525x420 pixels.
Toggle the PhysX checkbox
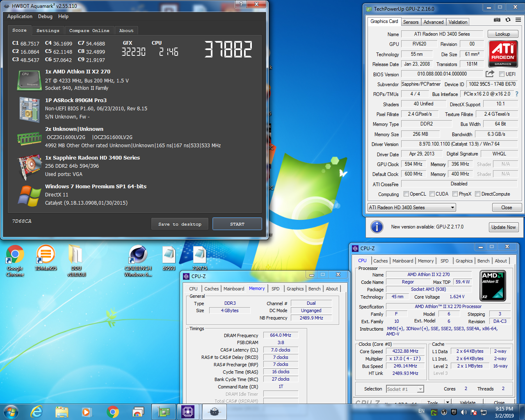[455, 194]
